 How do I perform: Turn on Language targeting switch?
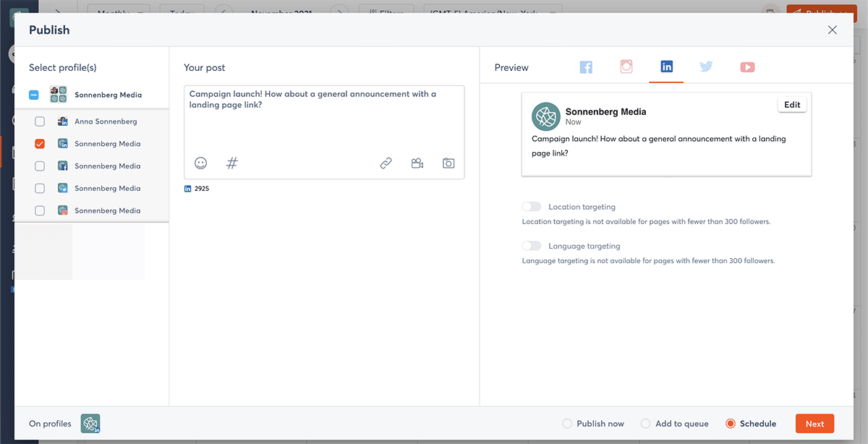pyautogui.click(x=532, y=246)
